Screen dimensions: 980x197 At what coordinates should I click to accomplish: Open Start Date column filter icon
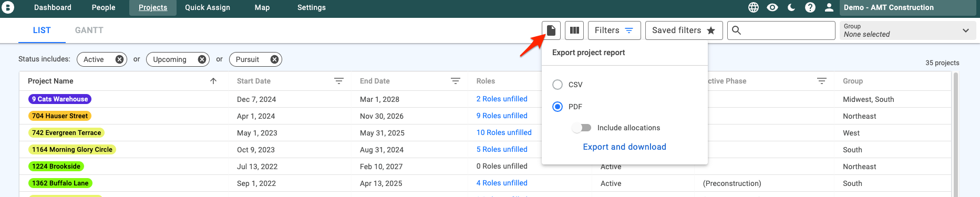(339, 81)
